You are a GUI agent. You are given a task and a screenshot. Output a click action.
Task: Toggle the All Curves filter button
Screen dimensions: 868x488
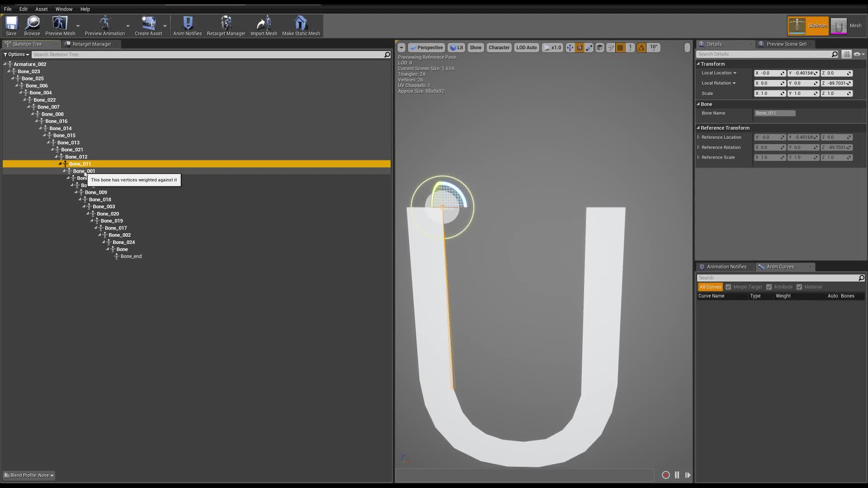tap(710, 287)
